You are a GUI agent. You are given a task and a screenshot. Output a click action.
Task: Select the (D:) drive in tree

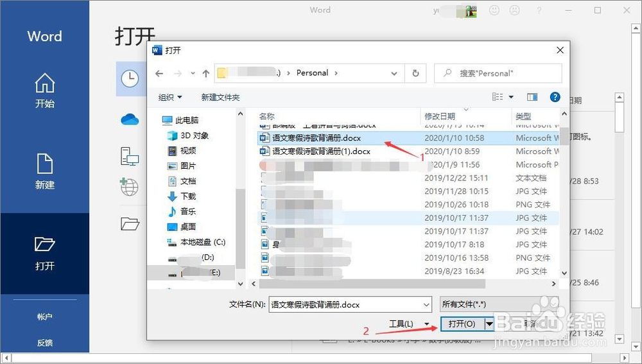tap(191, 257)
